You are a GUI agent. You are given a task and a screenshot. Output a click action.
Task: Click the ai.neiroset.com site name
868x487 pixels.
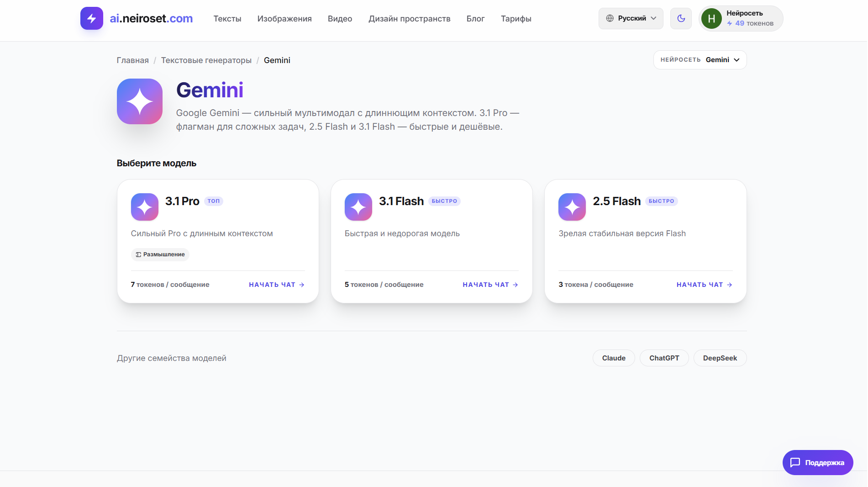(151, 19)
